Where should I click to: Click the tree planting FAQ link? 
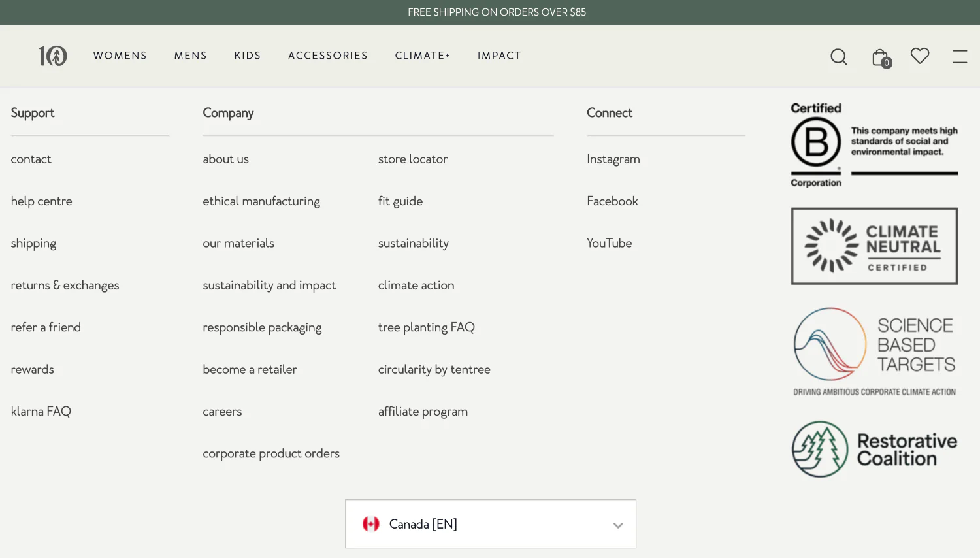click(426, 327)
